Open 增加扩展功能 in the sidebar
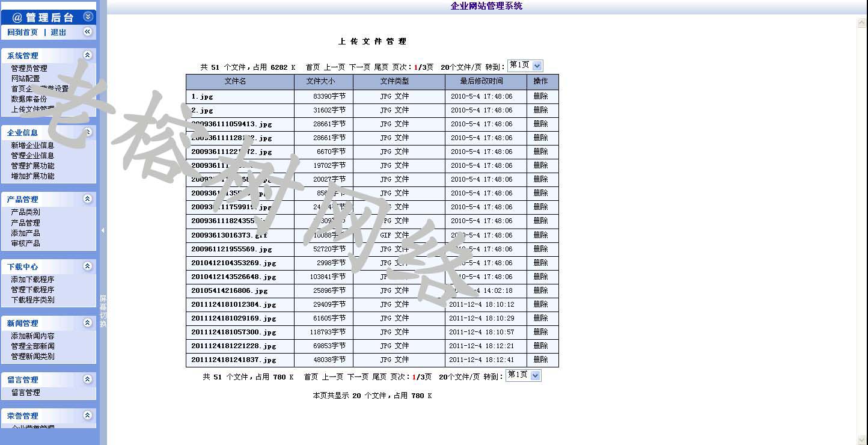Viewport: 868px width, 445px height. point(32,176)
